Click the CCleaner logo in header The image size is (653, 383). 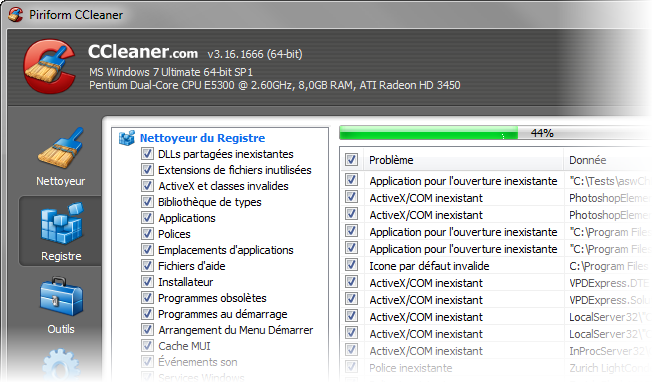pos(50,67)
